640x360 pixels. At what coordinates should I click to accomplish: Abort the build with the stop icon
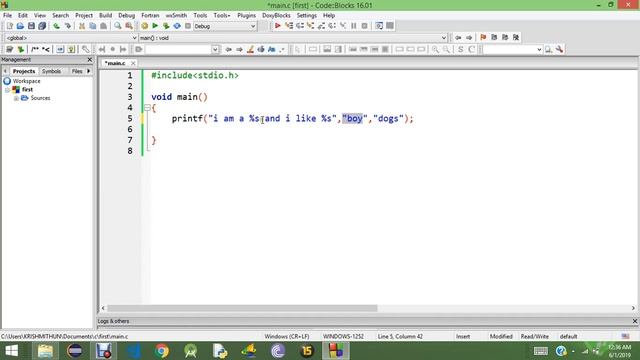[x=188, y=26]
